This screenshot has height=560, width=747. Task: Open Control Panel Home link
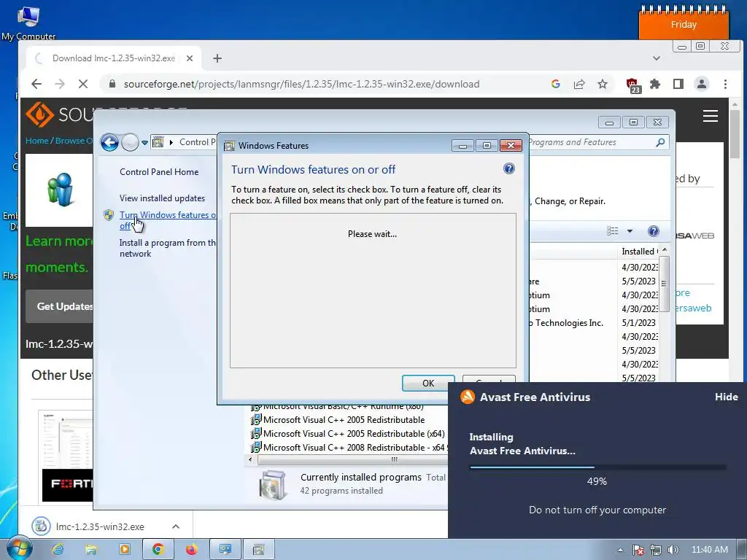point(158,172)
